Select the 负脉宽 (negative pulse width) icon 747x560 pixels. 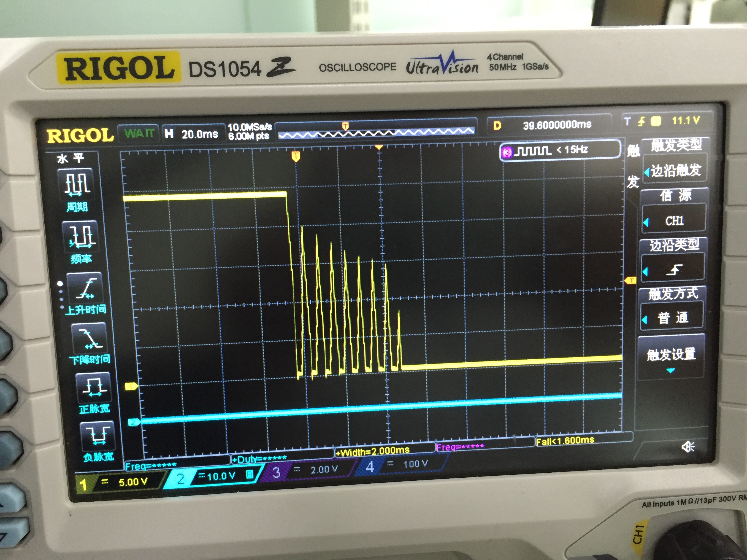pos(98,436)
